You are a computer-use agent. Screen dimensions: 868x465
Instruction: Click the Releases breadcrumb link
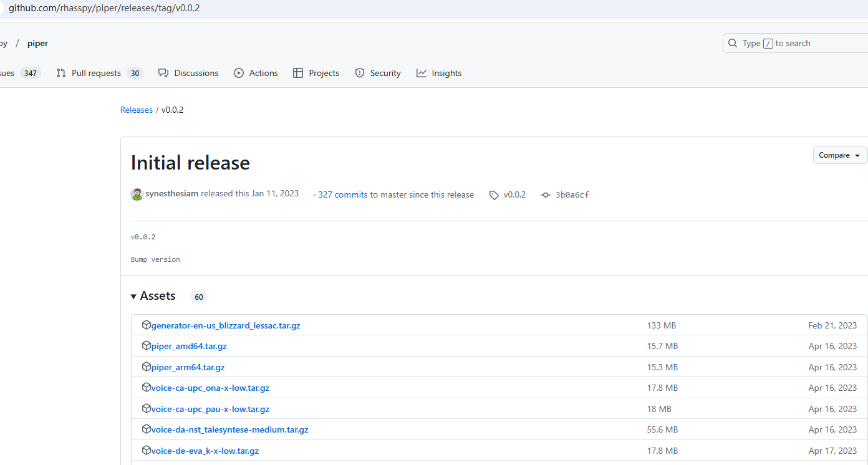[x=136, y=110]
